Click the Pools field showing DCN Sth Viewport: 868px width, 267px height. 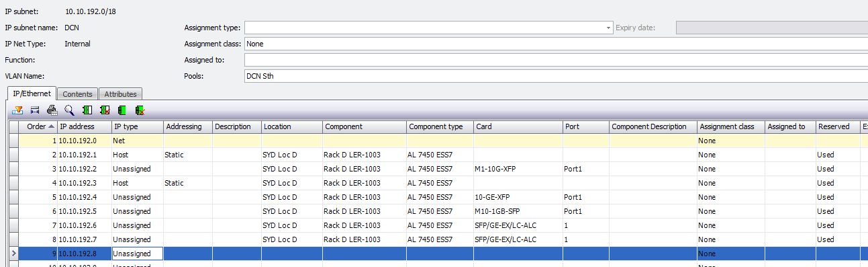pyautogui.click(x=556, y=76)
